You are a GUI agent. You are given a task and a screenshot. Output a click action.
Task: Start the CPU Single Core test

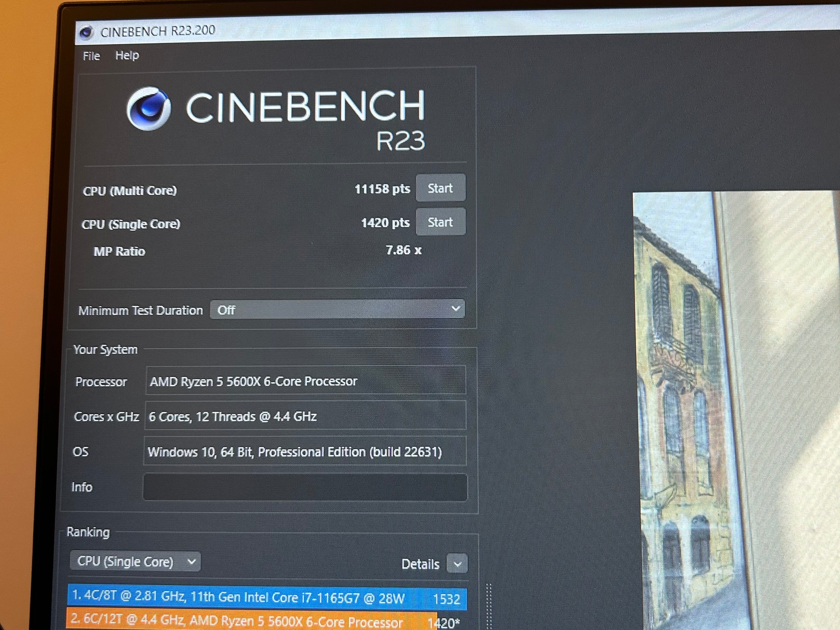click(441, 222)
